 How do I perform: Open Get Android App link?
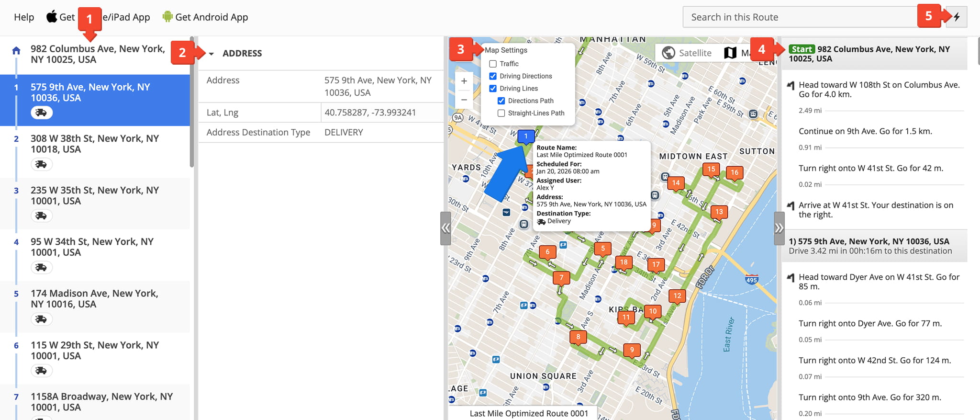pos(211,17)
